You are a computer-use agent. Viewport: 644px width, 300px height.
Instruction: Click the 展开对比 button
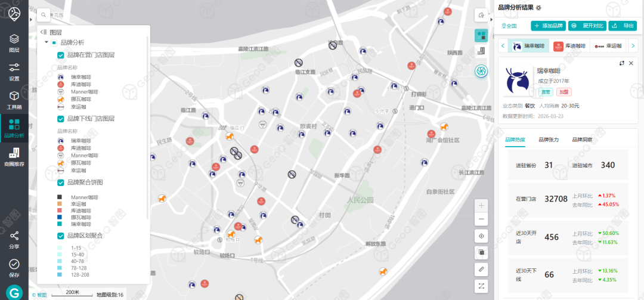(589, 26)
